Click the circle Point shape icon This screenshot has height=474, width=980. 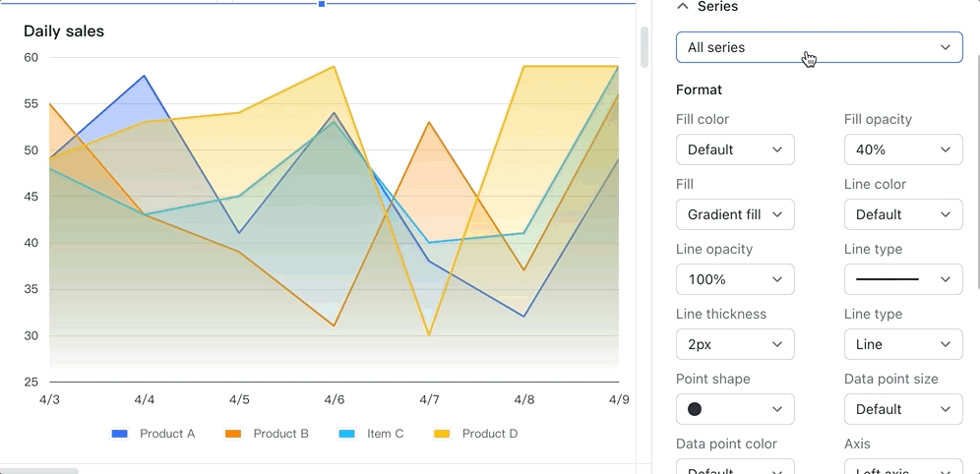pyautogui.click(x=695, y=409)
